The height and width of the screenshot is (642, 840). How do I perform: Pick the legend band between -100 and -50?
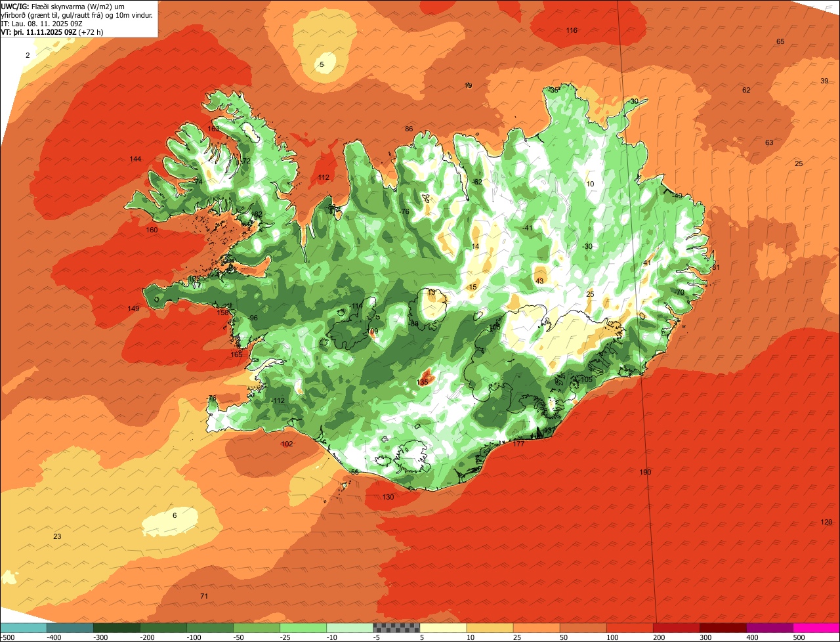[210, 628]
